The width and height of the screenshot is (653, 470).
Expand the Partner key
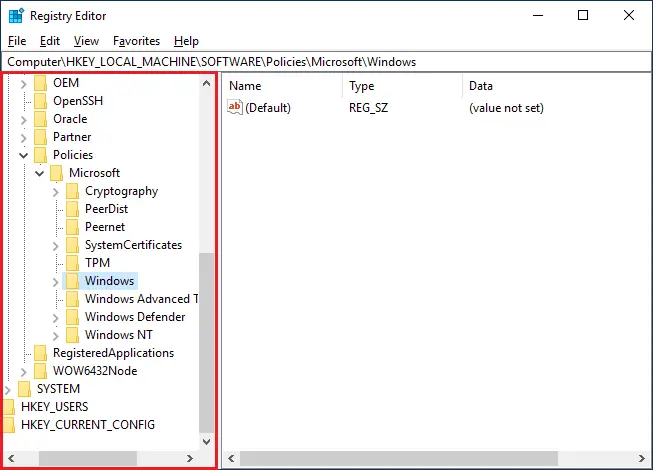[x=24, y=138]
